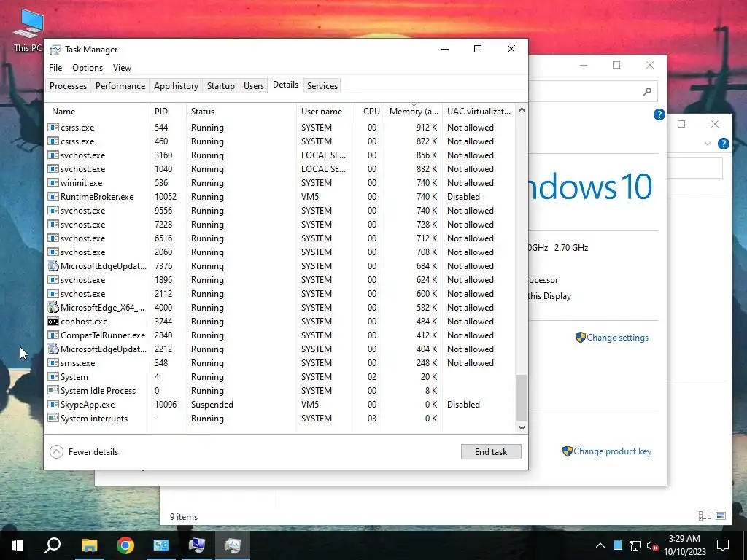This screenshot has width=747, height=560.
Task: Switch to Users tab
Action: [253, 86]
